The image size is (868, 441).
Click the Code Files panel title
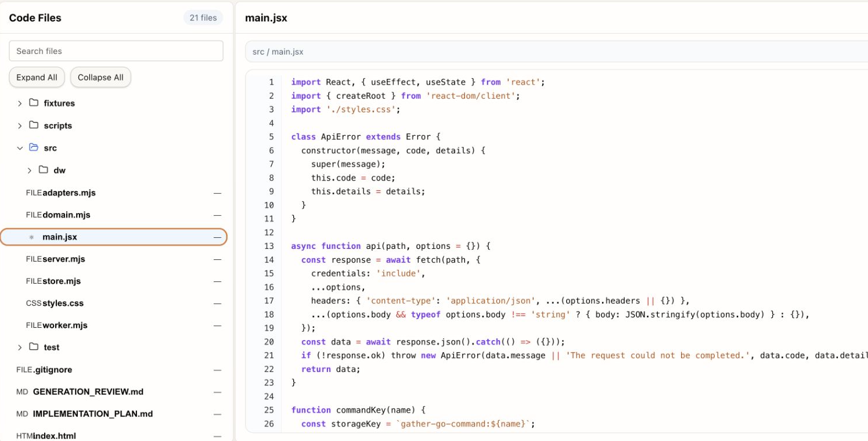[x=35, y=18]
